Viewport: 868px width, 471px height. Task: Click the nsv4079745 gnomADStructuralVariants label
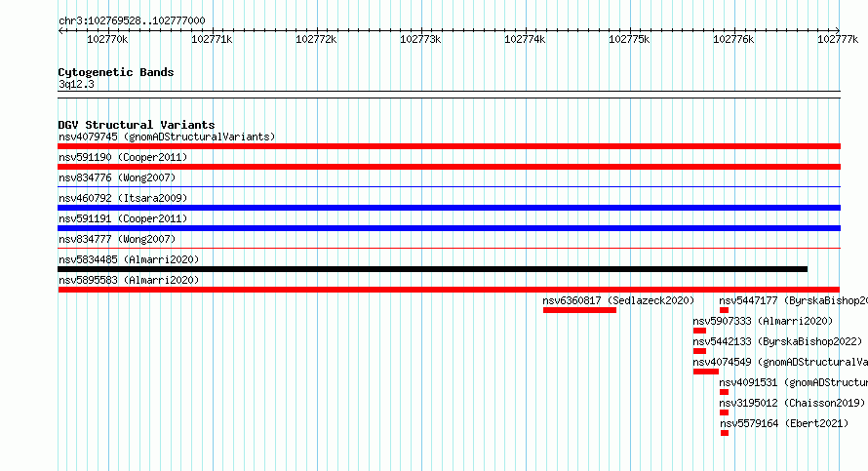167,137
